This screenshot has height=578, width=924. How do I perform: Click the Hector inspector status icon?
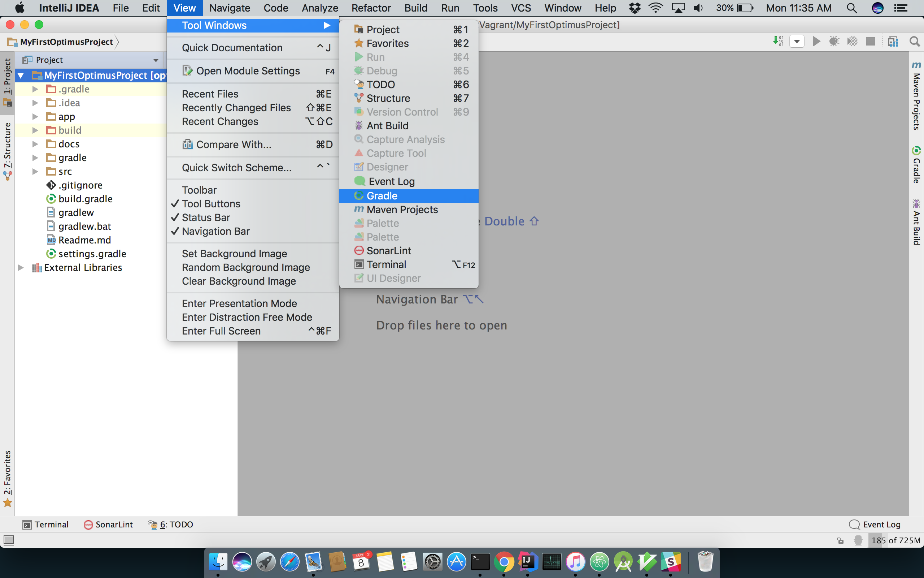tap(858, 540)
